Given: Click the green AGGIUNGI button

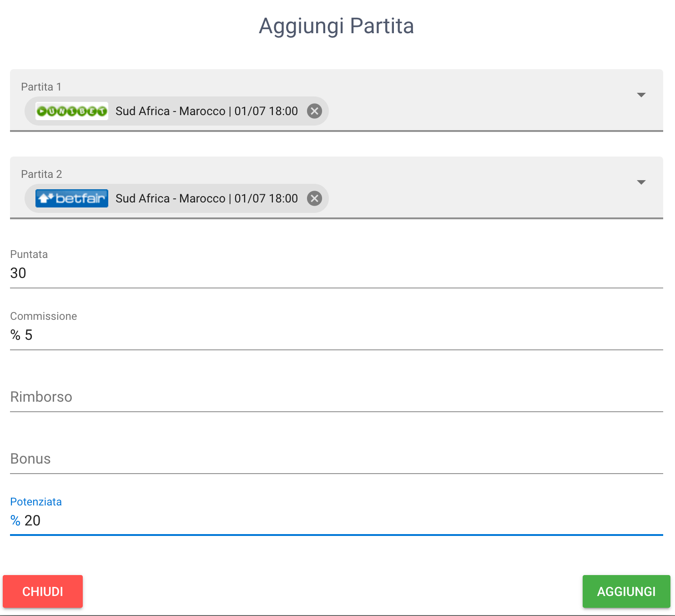Looking at the screenshot, I should (626, 591).
